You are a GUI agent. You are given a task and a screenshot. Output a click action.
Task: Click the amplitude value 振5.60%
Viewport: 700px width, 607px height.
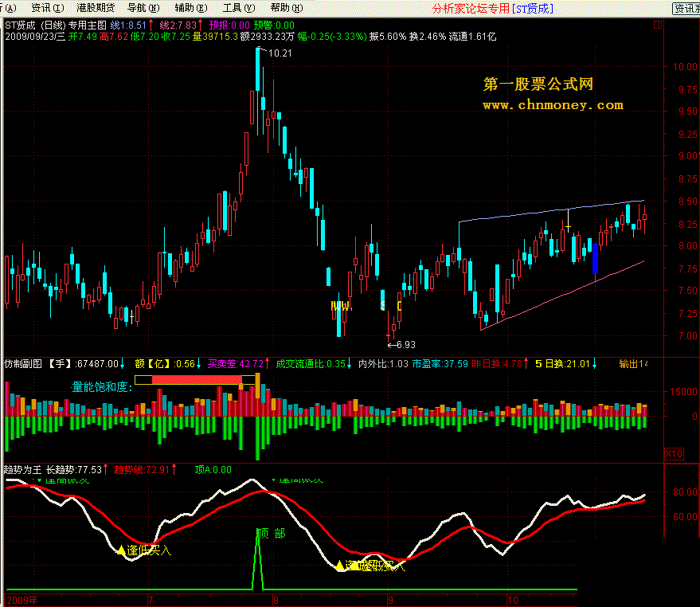point(388,37)
